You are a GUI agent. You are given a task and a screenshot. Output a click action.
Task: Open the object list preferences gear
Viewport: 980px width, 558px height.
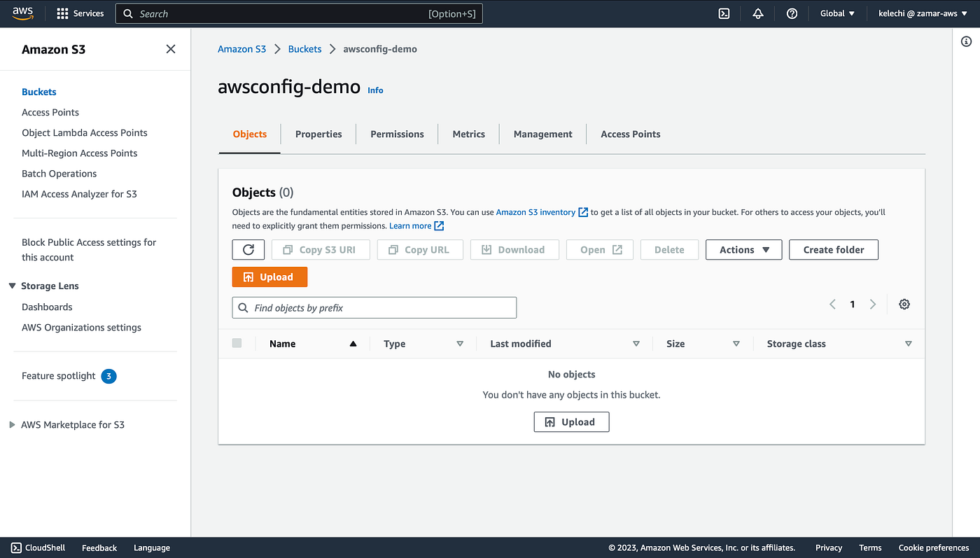click(x=904, y=304)
